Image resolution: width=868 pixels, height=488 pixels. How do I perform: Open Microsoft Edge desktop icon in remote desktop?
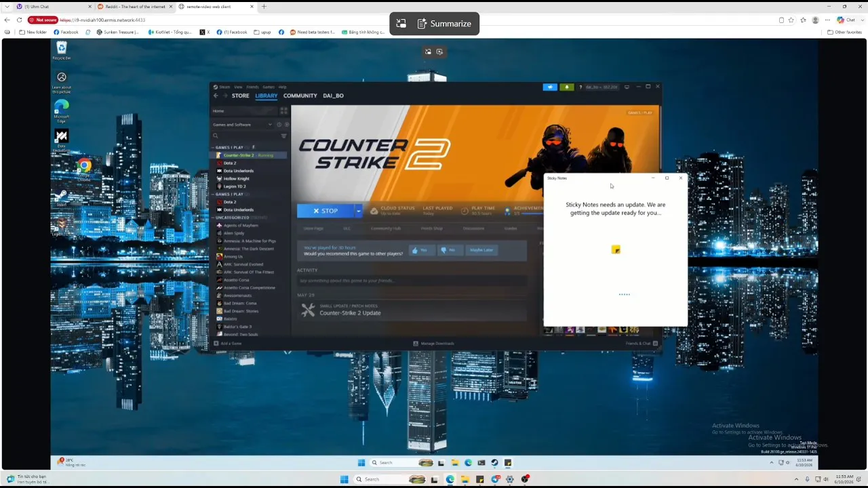point(62,110)
